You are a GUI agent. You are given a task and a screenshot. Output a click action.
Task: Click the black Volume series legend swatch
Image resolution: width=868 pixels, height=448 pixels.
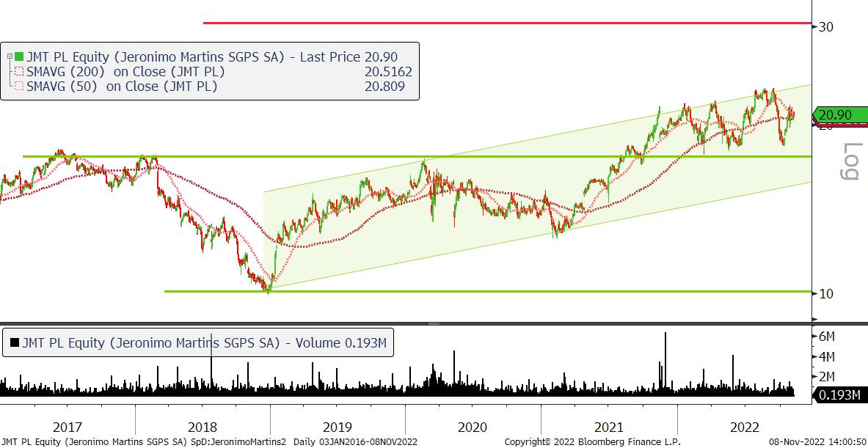point(15,343)
